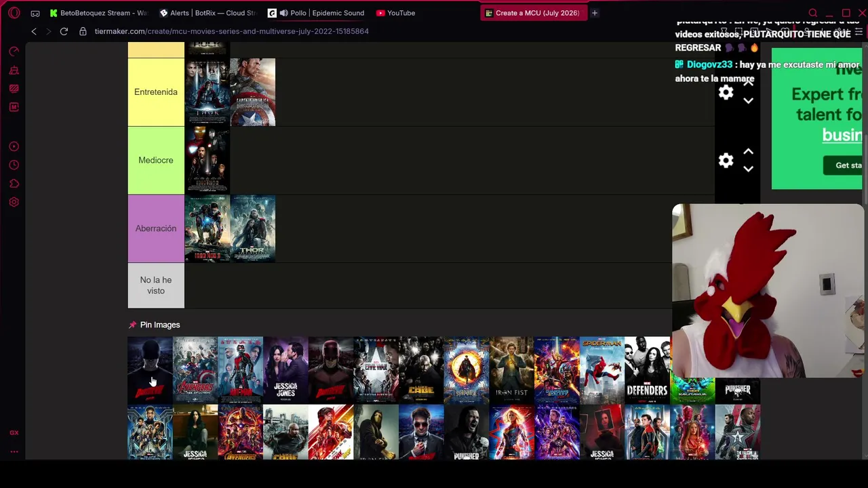Click the GX icon at sidebar bottom
Viewport: 868px width, 488px height.
point(14,432)
